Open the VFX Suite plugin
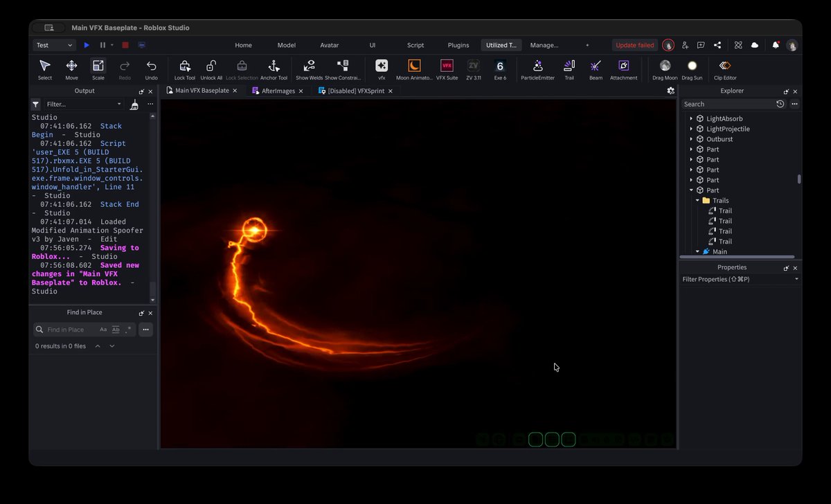 (x=447, y=69)
